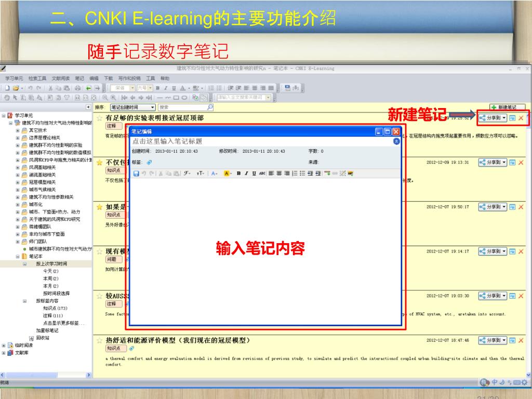The image size is (532, 399).
Task: Open the 笔记 menu
Action: (x=79, y=78)
